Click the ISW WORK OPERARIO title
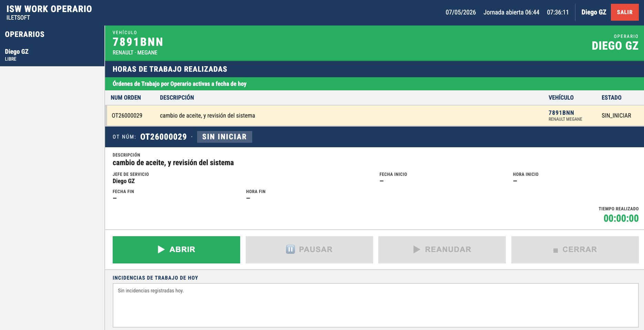The width and height of the screenshot is (644, 330). (49, 9)
